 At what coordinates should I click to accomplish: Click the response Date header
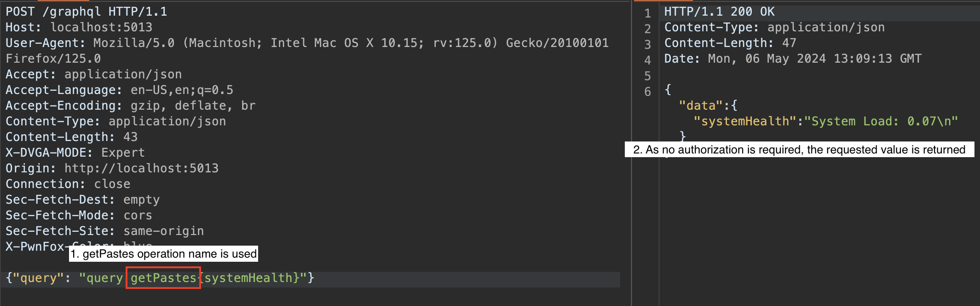[793, 59]
